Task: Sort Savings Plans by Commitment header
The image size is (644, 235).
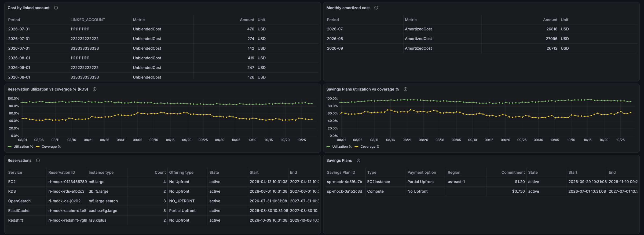Action: coord(513,173)
